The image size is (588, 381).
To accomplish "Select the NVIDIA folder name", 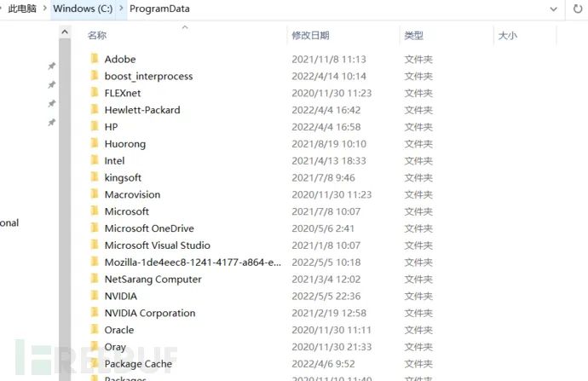I will pyautogui.click(x=121, y=296).
